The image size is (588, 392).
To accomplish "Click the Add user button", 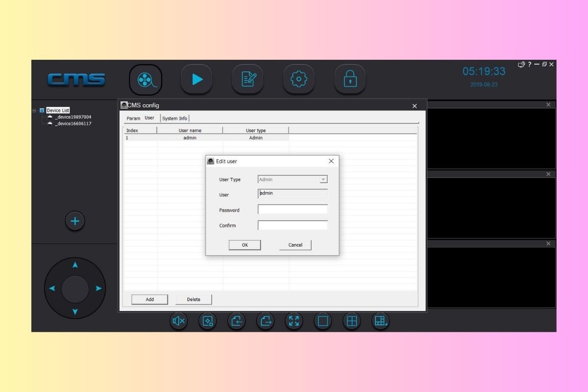I will coord(149,299).
